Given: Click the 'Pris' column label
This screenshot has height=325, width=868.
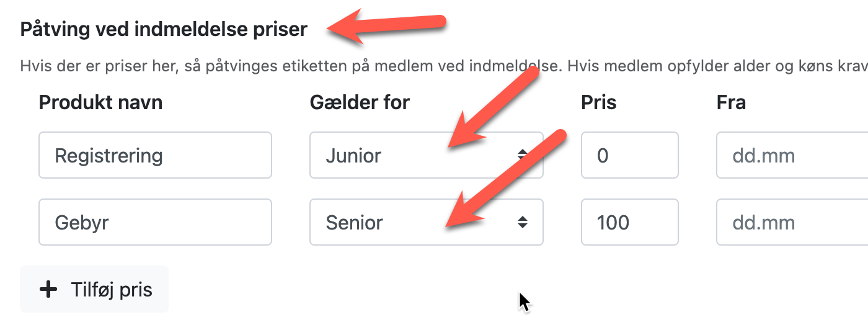Looking at the screenshot, I should (x=598, y=102).
